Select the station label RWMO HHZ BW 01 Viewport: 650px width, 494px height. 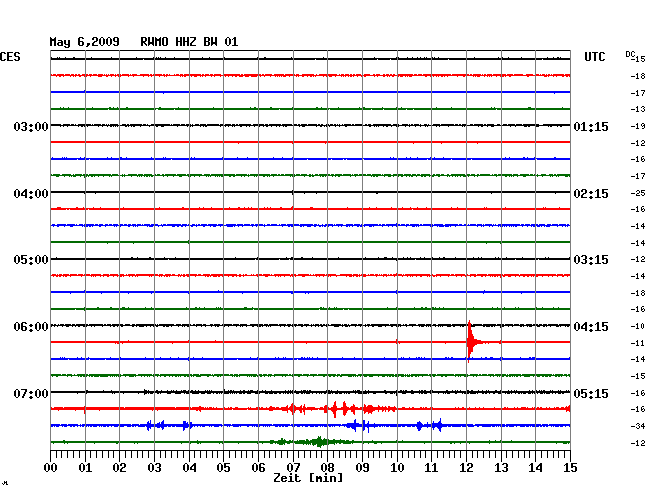point(189,42)
